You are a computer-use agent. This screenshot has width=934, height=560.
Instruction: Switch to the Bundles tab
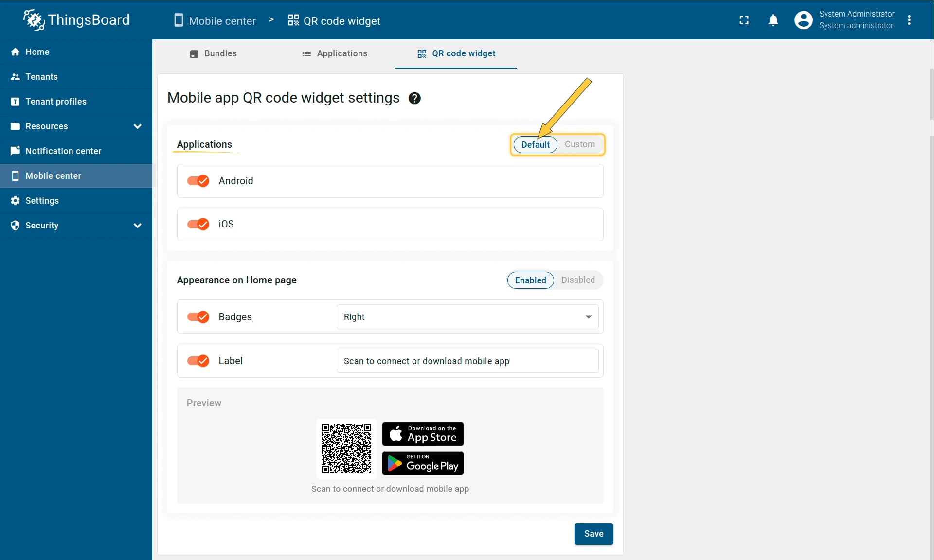click(x=213, y=54)
